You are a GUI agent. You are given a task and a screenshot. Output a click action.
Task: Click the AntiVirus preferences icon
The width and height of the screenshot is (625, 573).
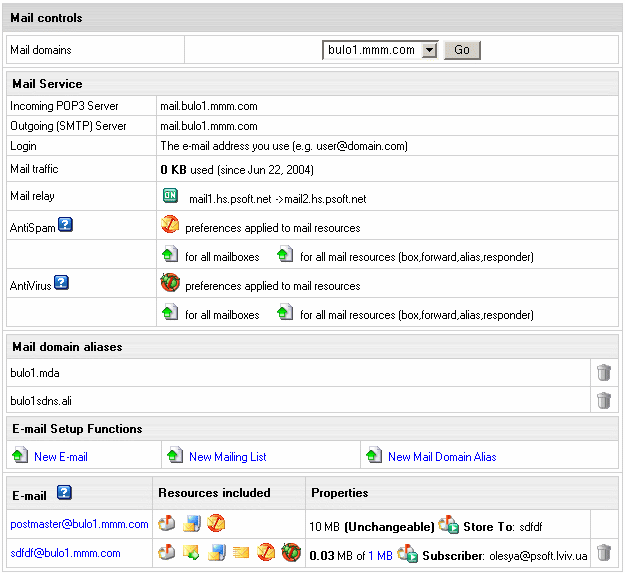pos(170,284)
